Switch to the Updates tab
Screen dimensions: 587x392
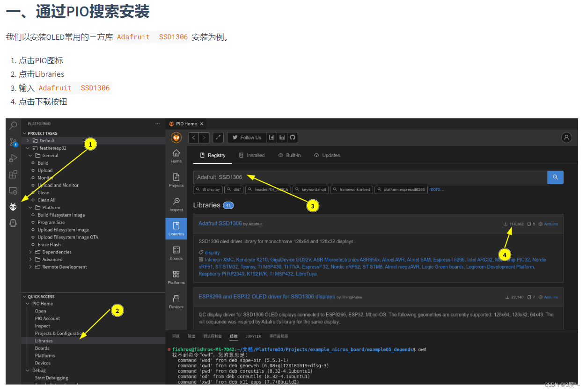(327, 155)
